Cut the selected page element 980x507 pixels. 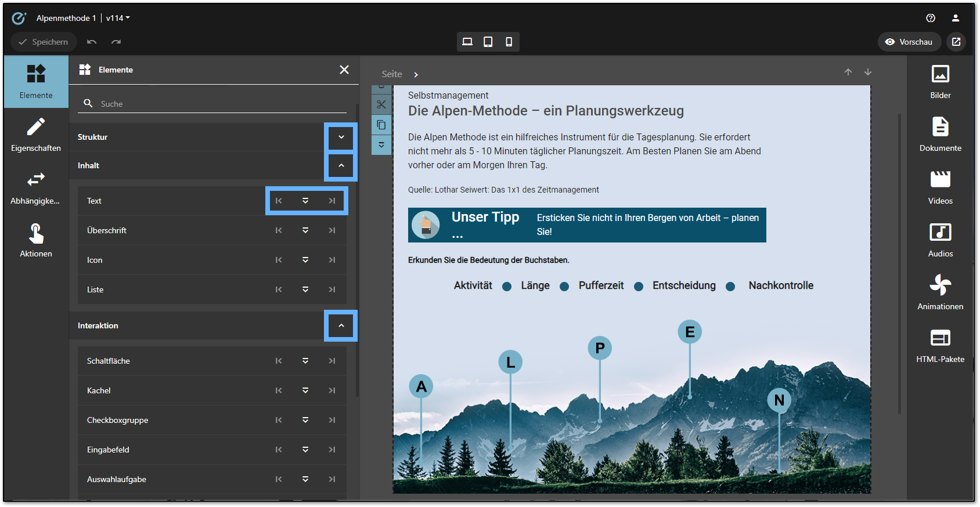[x=381, y=104]
